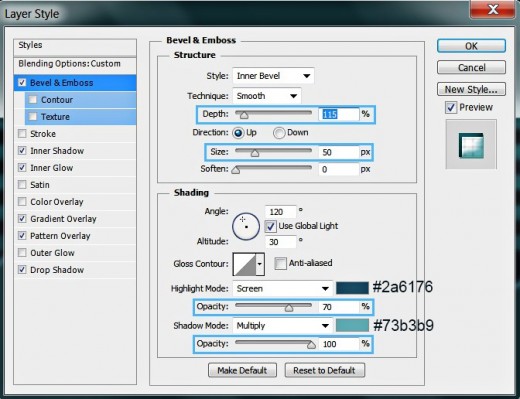Click the OK button

coord(471,46)
